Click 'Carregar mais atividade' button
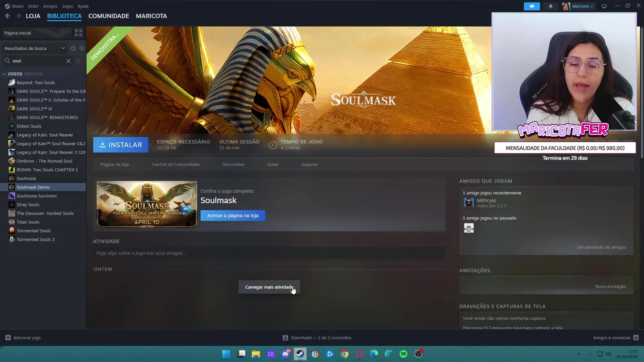644x362 pixels. (269, 287)
